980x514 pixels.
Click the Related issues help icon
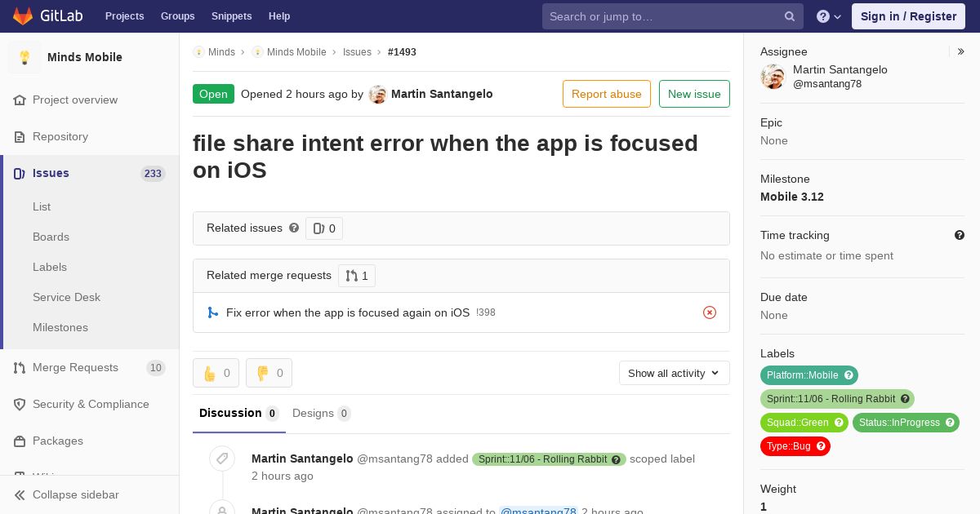click(x=294, y=228)
